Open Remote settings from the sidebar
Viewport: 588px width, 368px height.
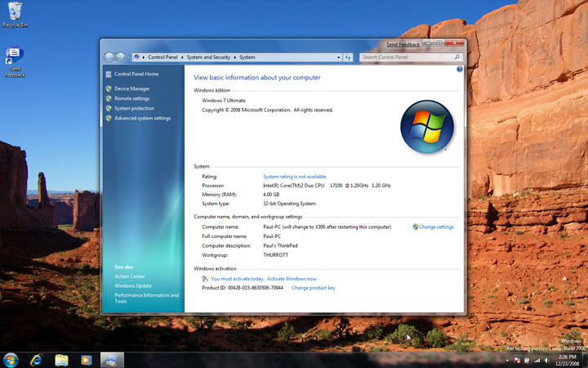[x=132, y=98]
